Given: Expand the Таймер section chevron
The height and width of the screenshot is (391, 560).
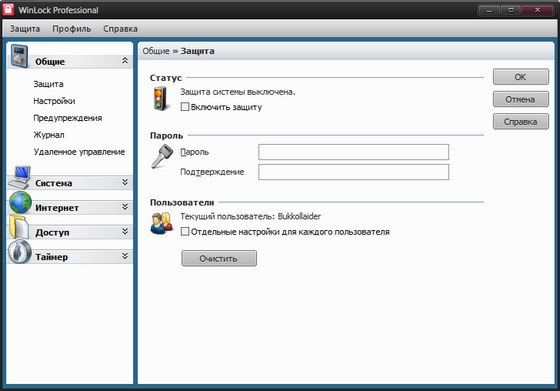Looking at the screenshot, I should (125, 256).
